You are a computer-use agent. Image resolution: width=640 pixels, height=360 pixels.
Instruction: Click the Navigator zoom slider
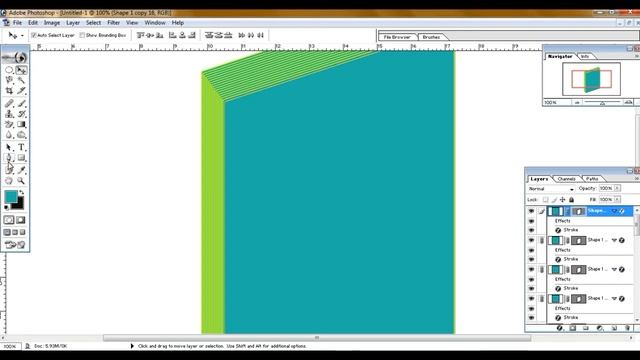point(602,102)
